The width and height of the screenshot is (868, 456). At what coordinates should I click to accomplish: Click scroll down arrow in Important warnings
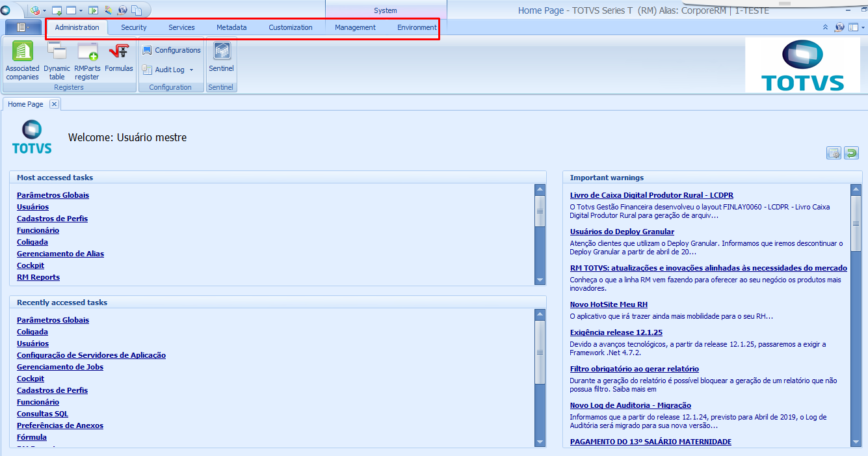pyautogui.click(x=856, y=442)
